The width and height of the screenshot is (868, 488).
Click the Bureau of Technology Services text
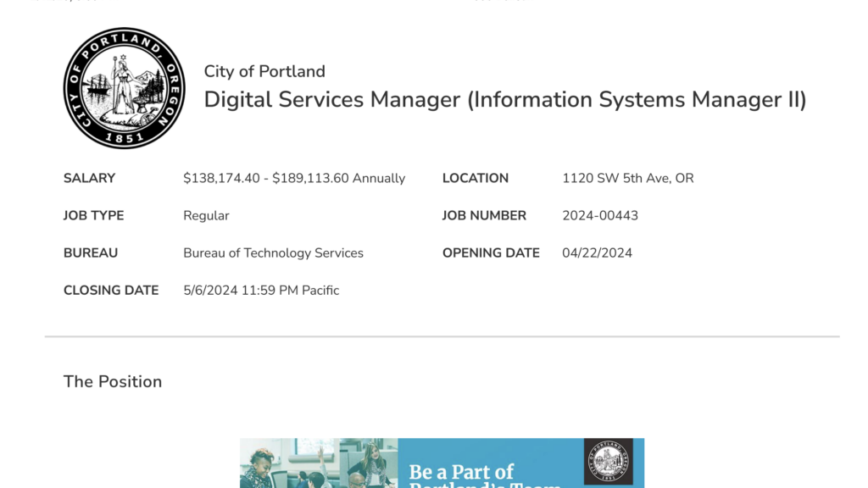273,252
